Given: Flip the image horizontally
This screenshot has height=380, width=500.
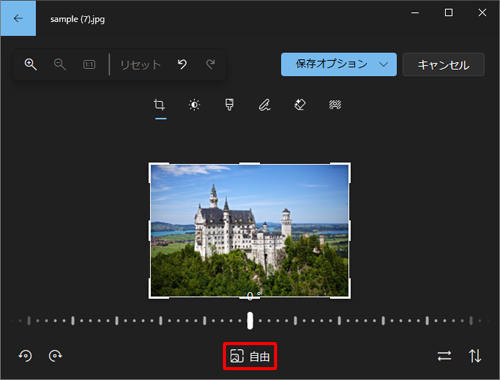Looking at the screenshot, I should click(x=444, y=356).
